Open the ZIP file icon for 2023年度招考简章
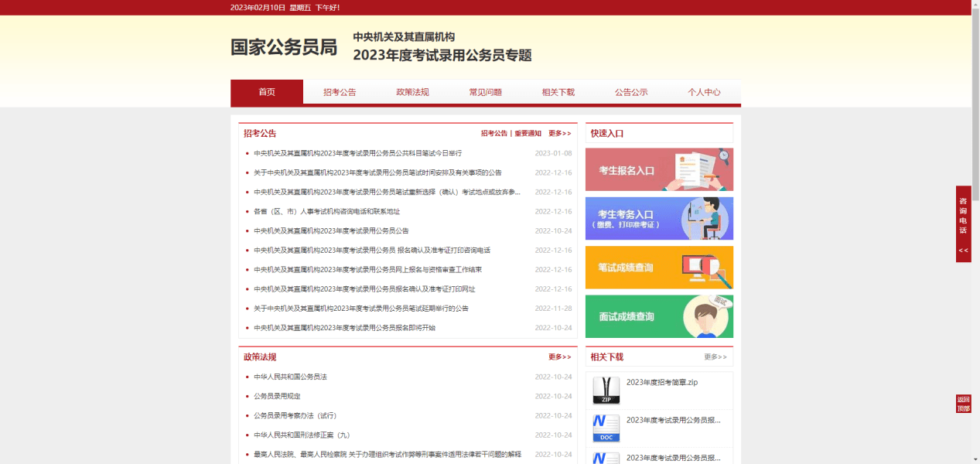This screenshot has width=980, height=464. [x=606, y=391]
